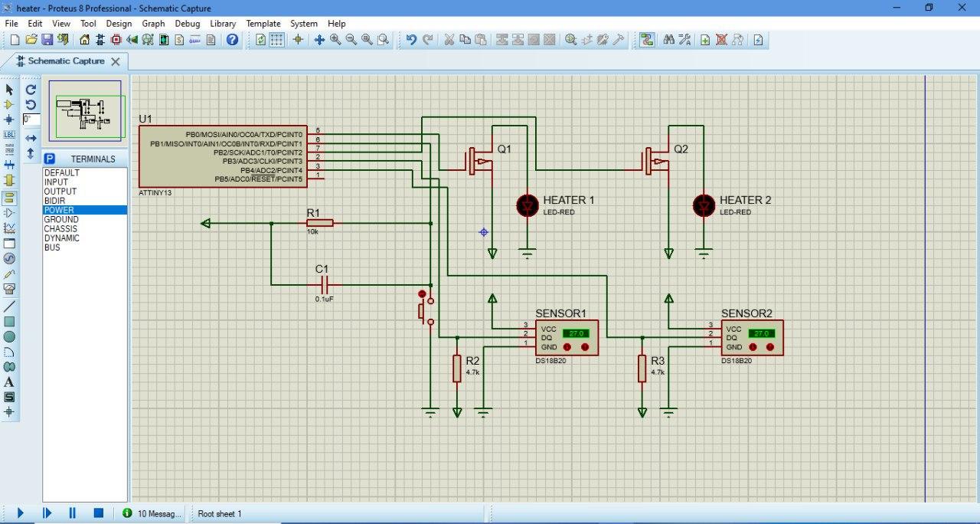Click the Rotate Anti-Clockwise icon
The image size is (980, 524).
point(31,104)
